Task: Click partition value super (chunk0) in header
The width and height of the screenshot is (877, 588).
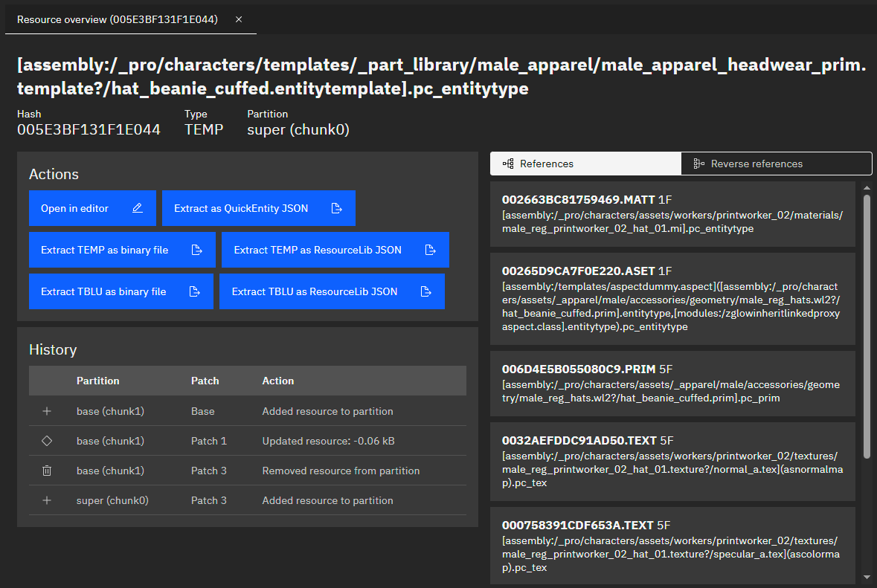Action: click(298, 129)
